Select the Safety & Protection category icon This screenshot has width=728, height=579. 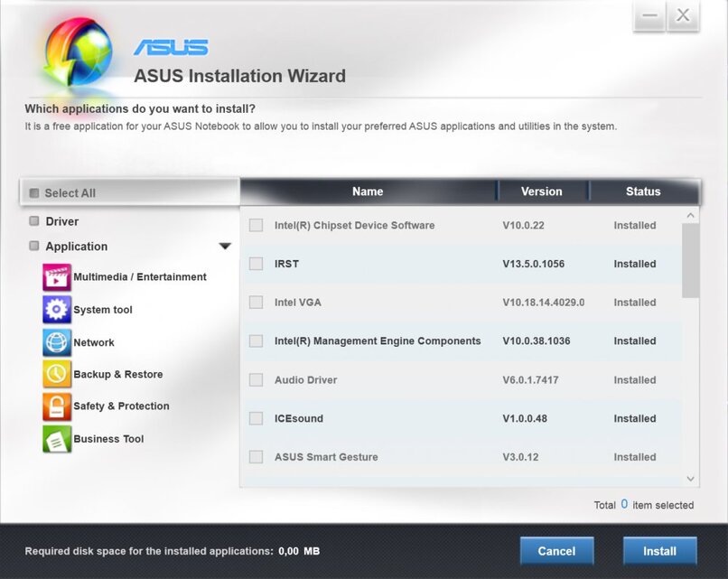tap(56, 406)
